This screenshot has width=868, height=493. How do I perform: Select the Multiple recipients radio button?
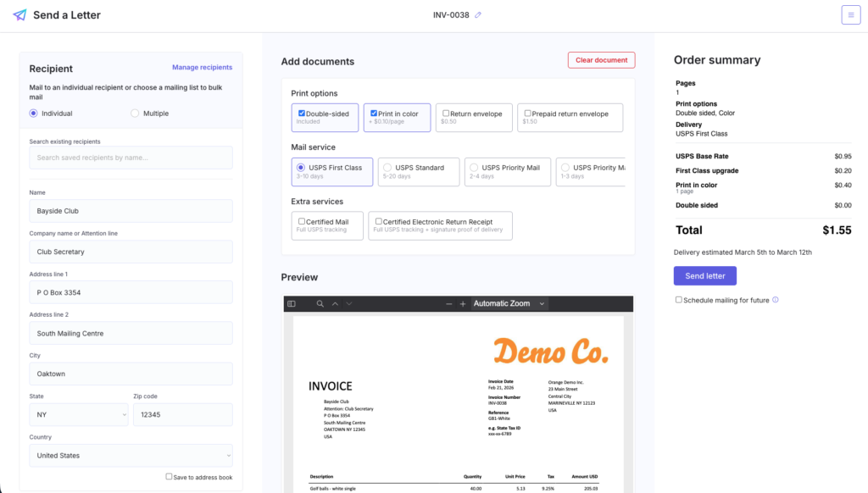click(x=135, y=114)
